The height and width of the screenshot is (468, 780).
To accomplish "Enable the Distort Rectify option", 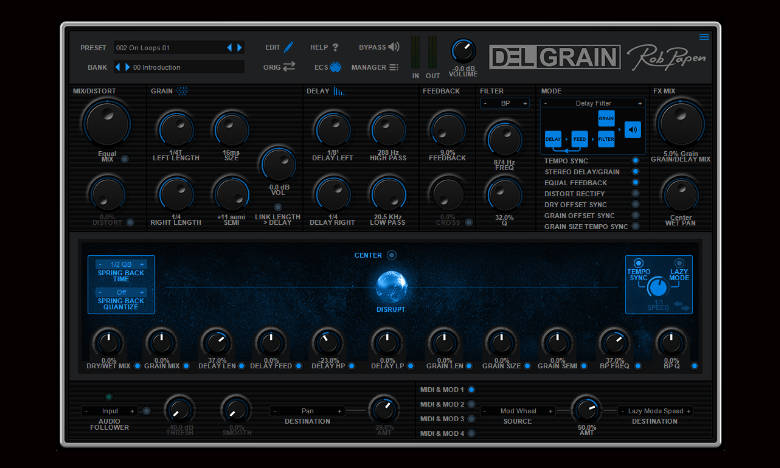I will (x=635, y=193).
